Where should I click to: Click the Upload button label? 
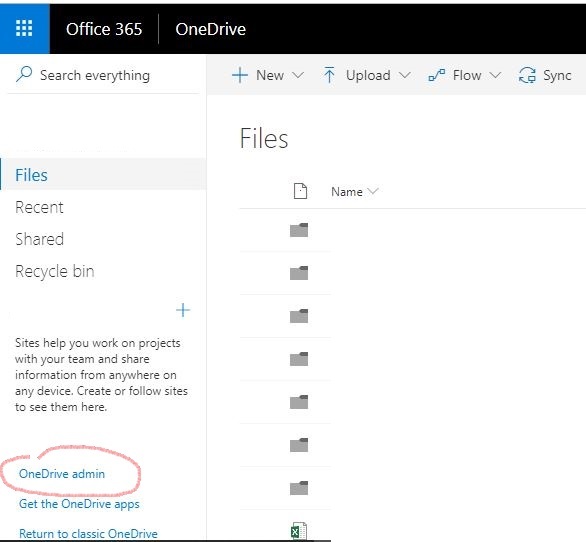368,76
